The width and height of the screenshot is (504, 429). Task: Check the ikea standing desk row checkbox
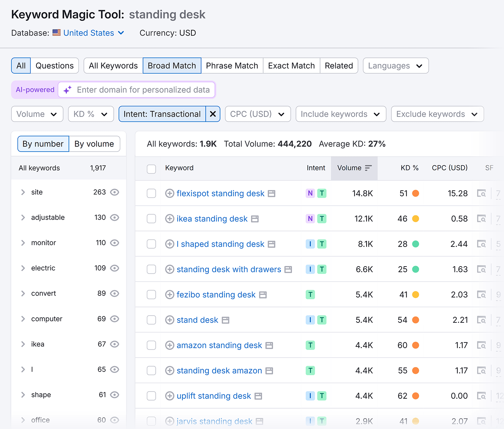[152, 219]
